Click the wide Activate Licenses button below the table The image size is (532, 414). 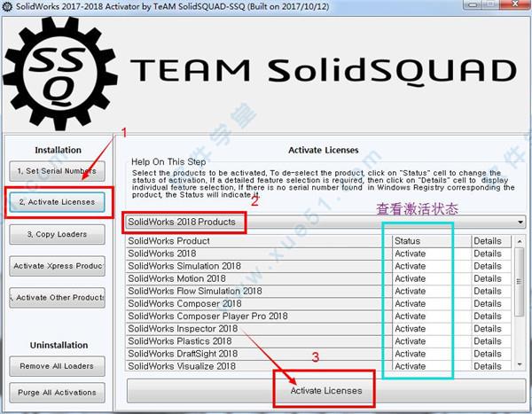[326, 391]
